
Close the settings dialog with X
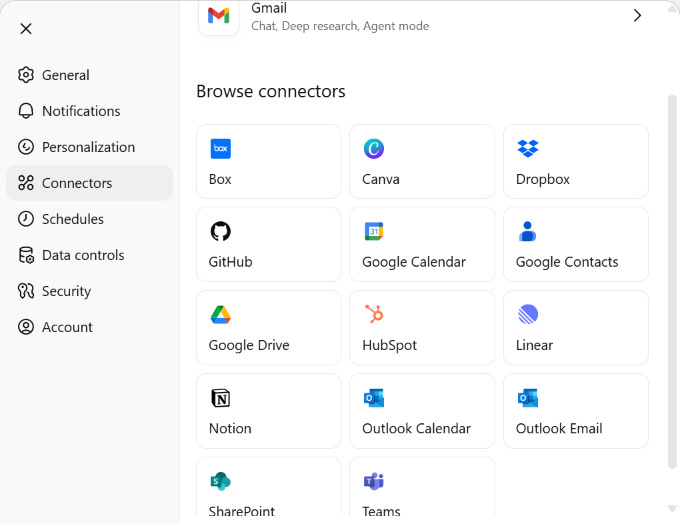click(x=26, y=29)
